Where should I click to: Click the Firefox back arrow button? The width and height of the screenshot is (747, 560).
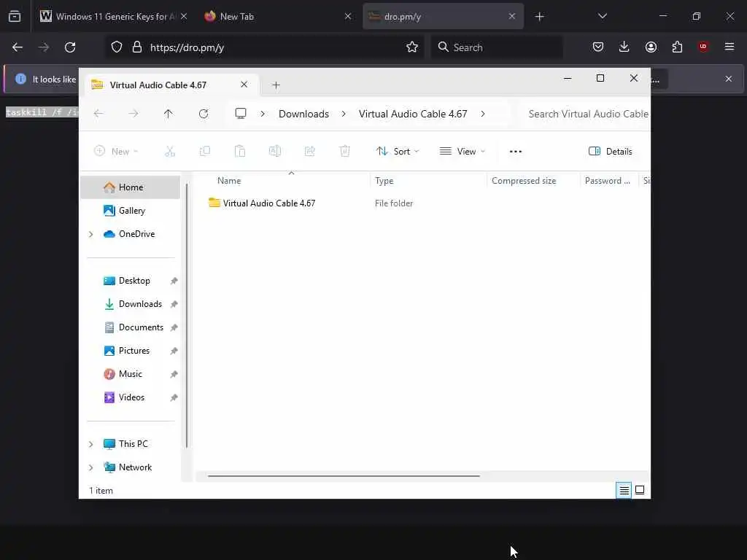coord(18,47)
